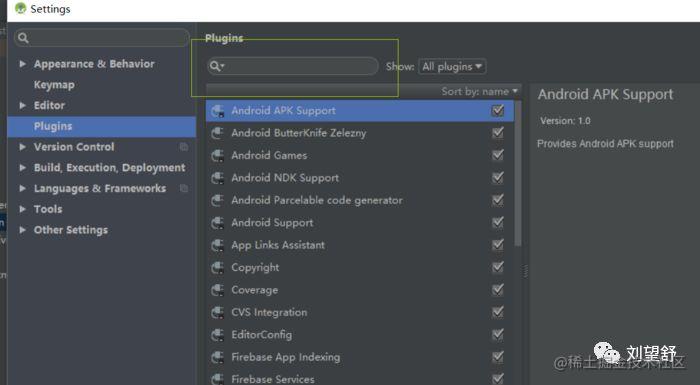Screen dimensions: 700x385
Task: Click the EditorConfig plugin icon
Action: tap(217, 335)
